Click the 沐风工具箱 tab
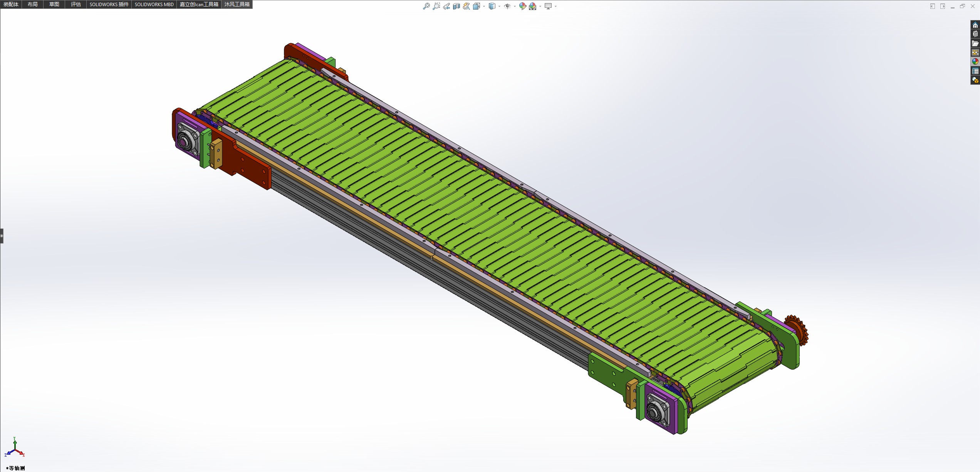 237,4
